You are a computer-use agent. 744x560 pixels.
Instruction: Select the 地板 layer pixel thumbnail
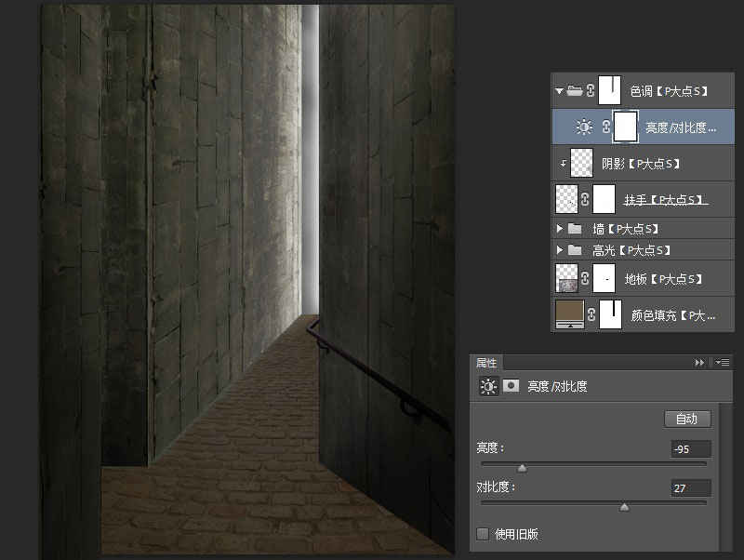566,278
